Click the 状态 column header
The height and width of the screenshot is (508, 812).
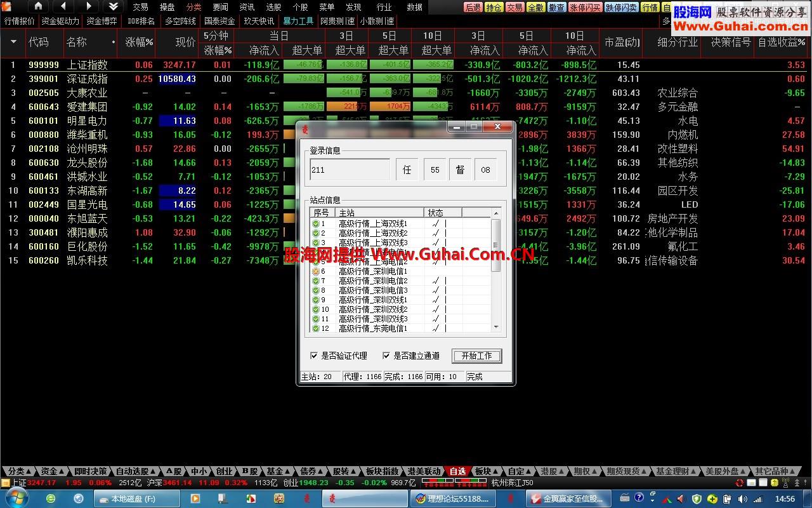[x=443, y=213]
